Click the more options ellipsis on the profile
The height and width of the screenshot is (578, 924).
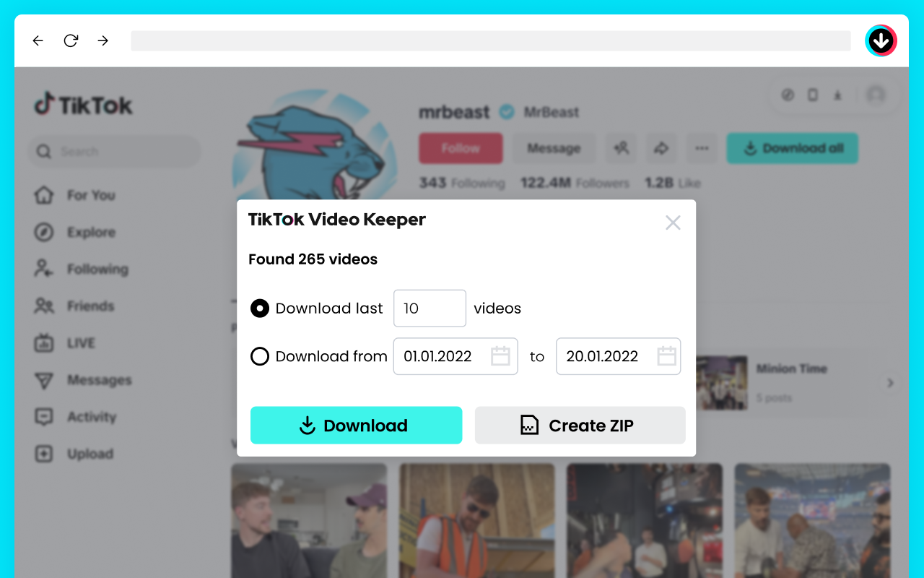701,148
